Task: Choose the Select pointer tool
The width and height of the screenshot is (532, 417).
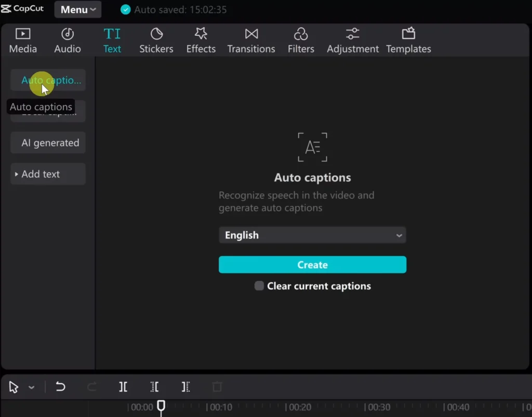Action: pyautogui.click(x=14, y=387)
